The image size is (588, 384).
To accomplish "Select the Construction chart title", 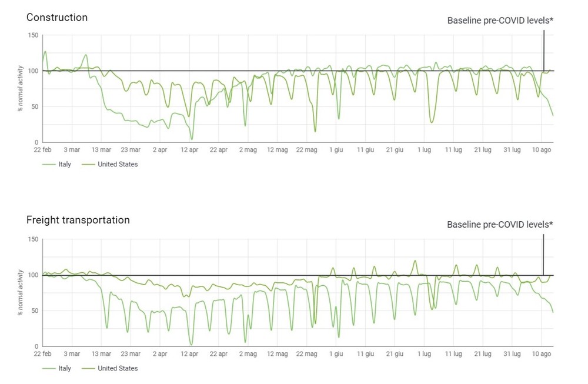I will [x=57, y=17].
